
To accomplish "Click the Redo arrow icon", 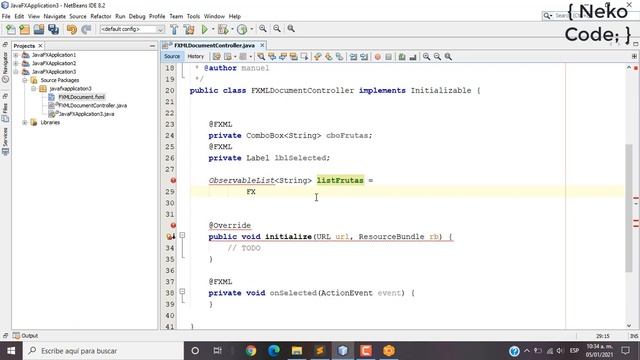I will (x=86, y=29).
